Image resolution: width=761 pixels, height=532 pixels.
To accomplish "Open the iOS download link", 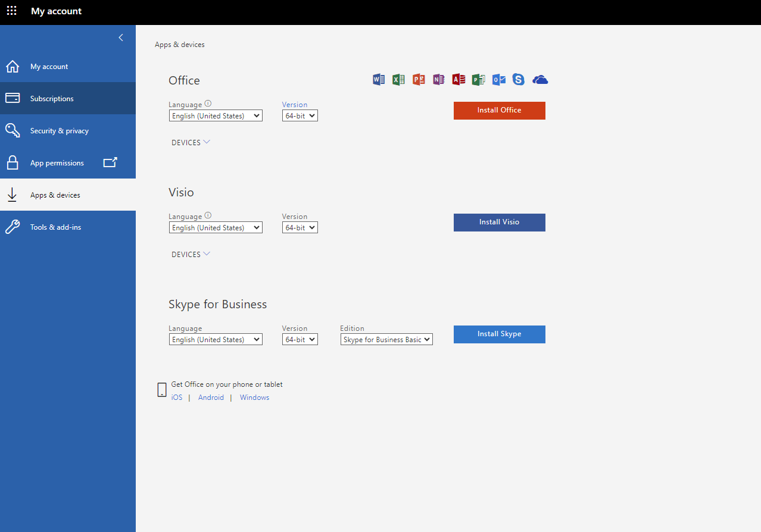I will [x=177, y=398].
